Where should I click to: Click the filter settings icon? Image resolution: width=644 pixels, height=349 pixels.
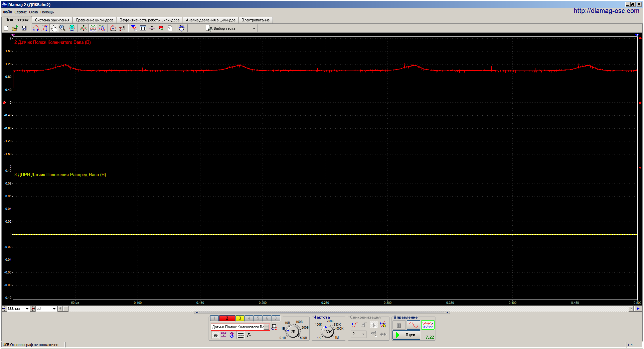pos(134,28)
